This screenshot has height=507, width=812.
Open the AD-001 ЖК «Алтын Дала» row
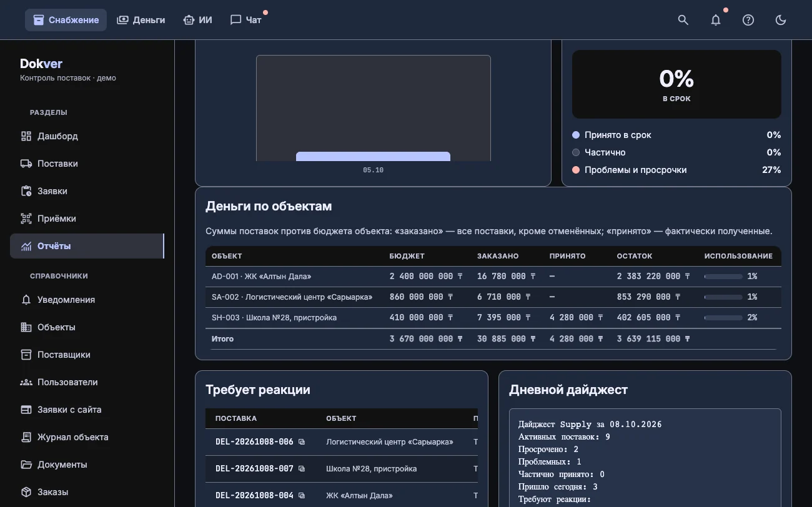[x=493, y=276]
